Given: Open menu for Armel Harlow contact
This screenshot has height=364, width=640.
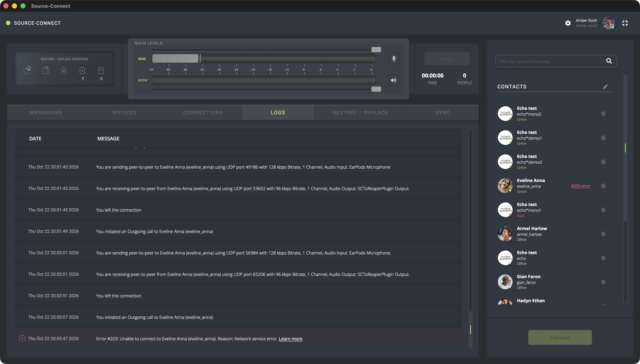Looking at the screenshot, I should tap(604, 234).
